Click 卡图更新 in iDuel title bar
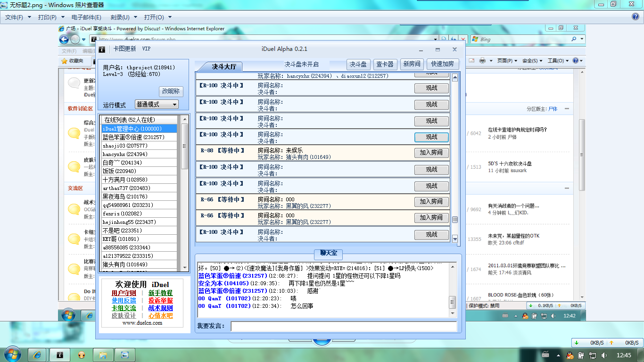 pyautogui.click(x=124, y=49)
